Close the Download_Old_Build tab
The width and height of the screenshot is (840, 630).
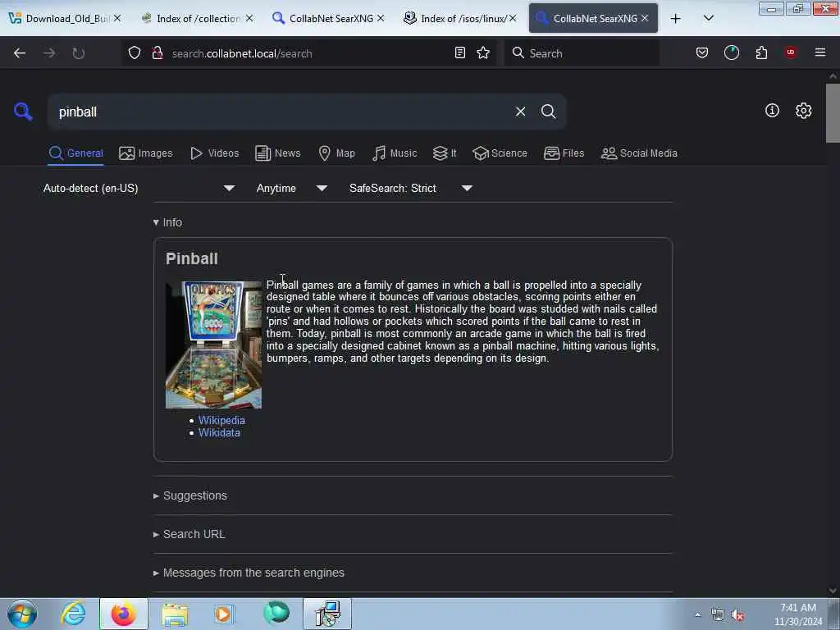point(117,18)
